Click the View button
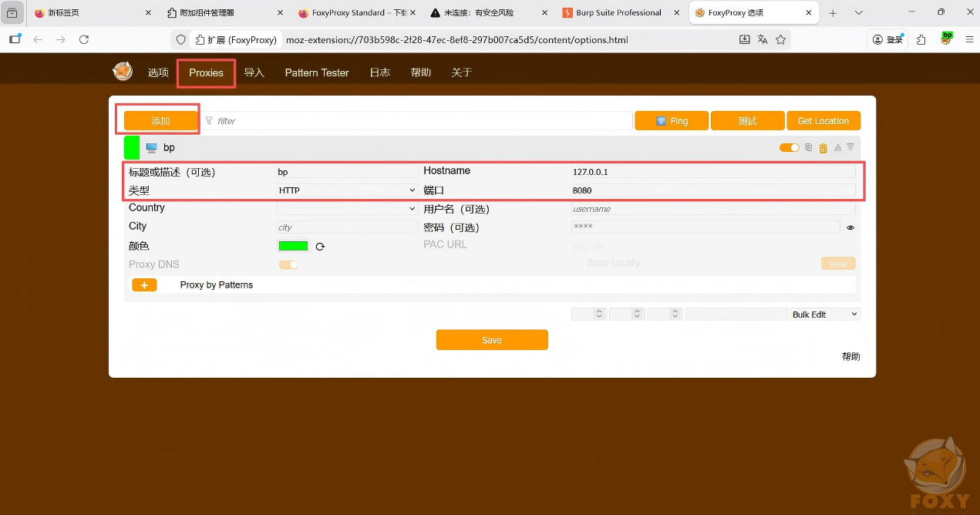 pos(838,264)
